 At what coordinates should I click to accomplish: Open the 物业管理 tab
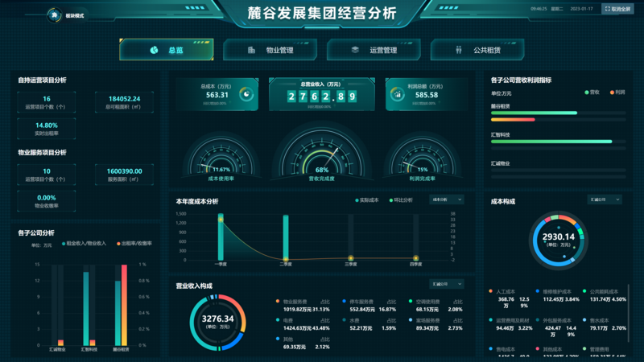tap(270, 50)
